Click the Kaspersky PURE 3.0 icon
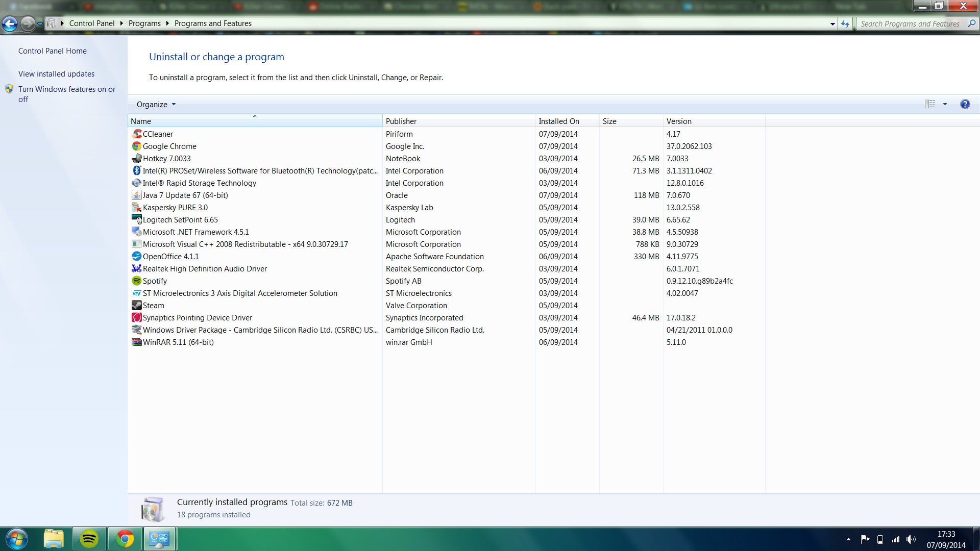This screenshot has height=551, width=980. [x=137, y=207]
